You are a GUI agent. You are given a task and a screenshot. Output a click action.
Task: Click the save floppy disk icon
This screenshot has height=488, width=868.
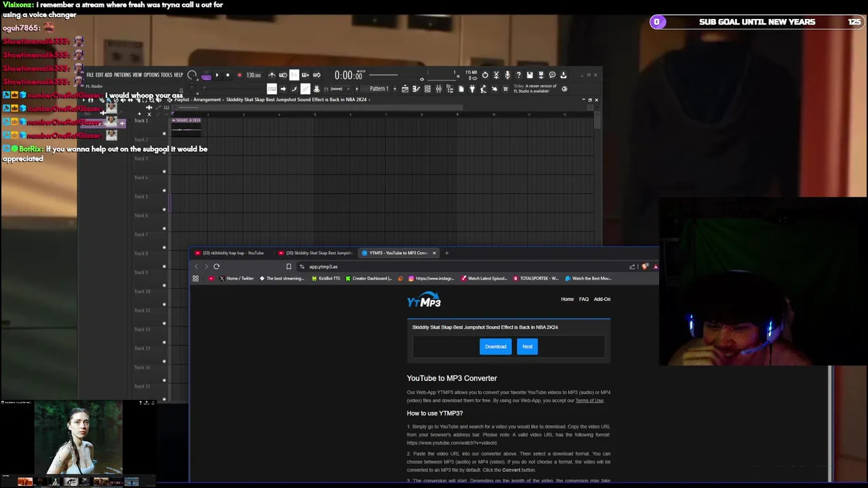coord(530,75)
